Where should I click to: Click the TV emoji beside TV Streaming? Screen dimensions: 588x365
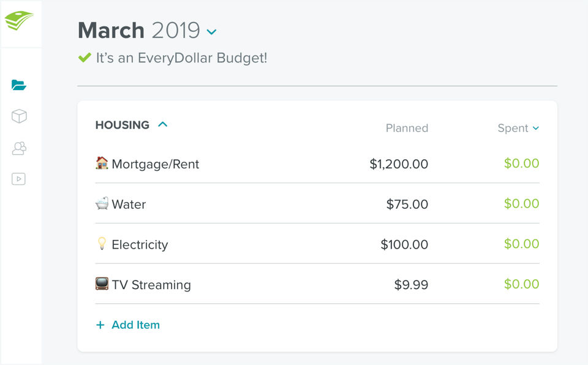[102, 284]
